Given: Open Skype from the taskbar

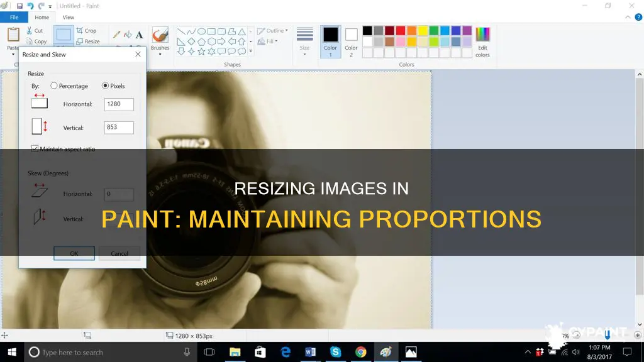Looking at the screenshot, I should click(336, 352).
